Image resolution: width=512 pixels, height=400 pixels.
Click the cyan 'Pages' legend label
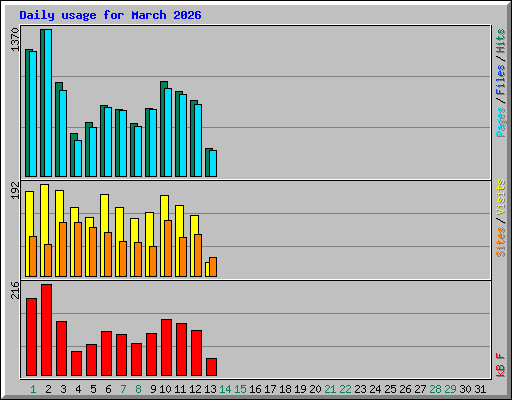point(501,122)
